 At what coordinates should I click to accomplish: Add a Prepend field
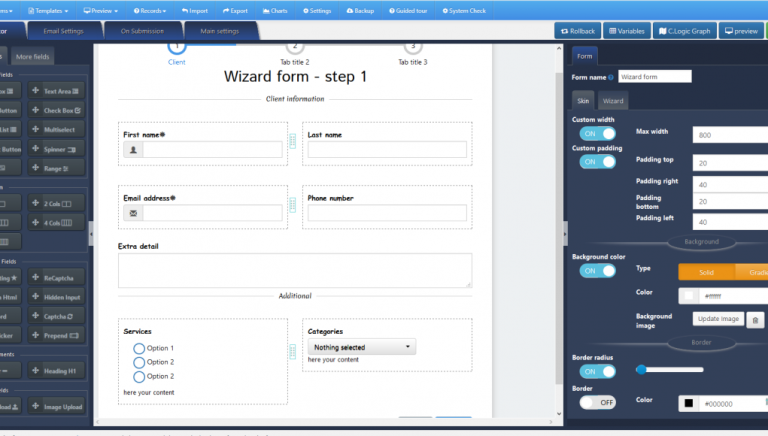56,336
